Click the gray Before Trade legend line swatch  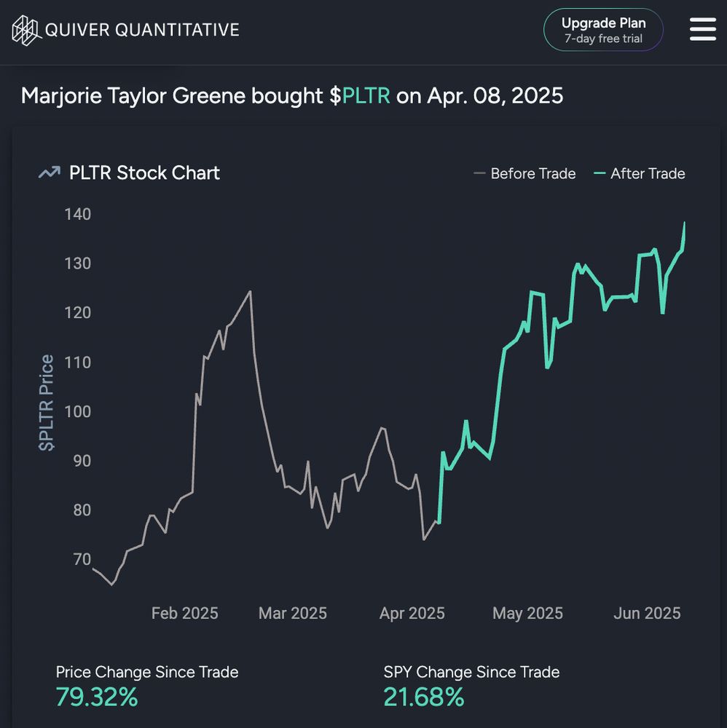(479, 174)
